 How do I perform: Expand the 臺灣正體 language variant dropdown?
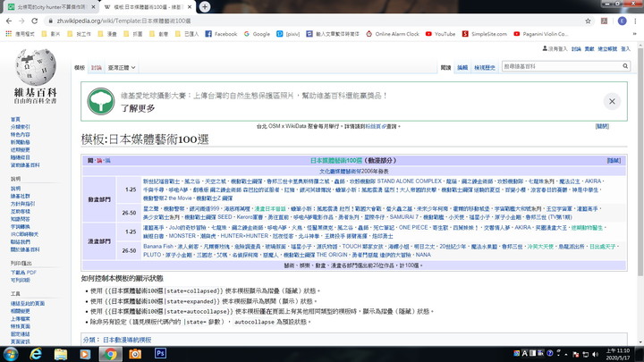(122, 68)
